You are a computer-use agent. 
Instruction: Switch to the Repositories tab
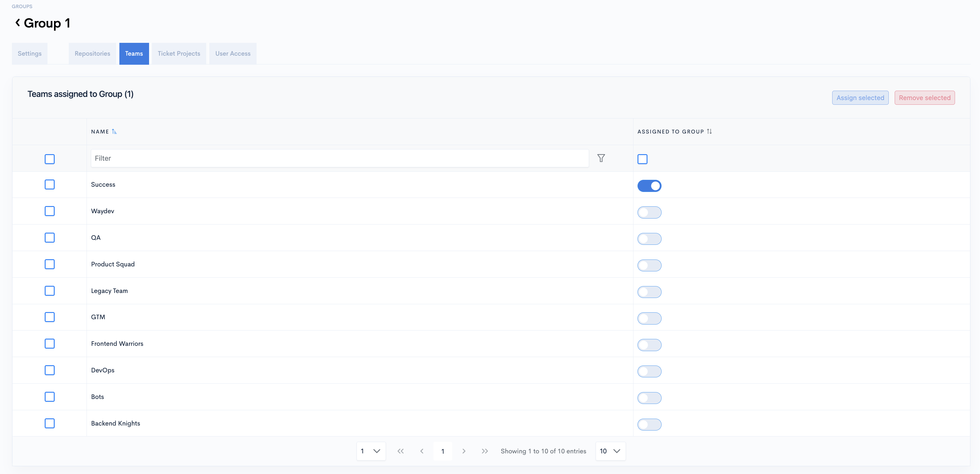click(92, 54)
